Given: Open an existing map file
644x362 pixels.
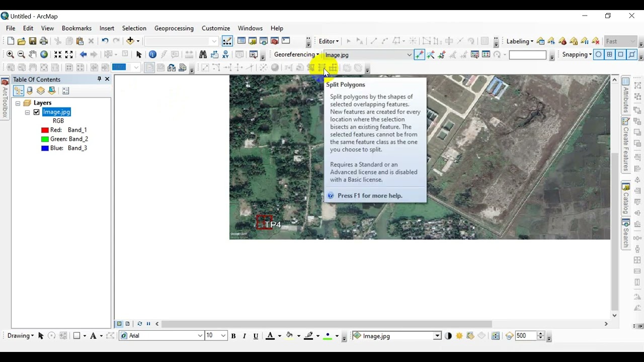Looking at the screenshot, I should click(x=21, y=41).
